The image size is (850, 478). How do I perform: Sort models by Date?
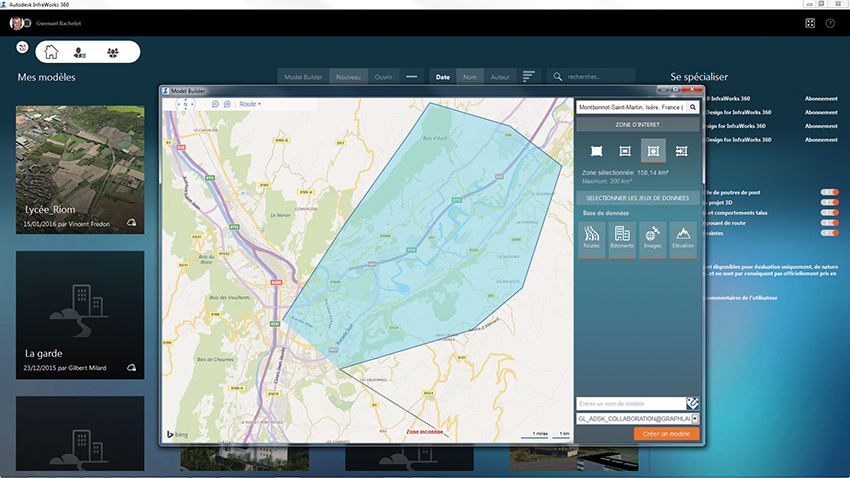pos(443,77)
